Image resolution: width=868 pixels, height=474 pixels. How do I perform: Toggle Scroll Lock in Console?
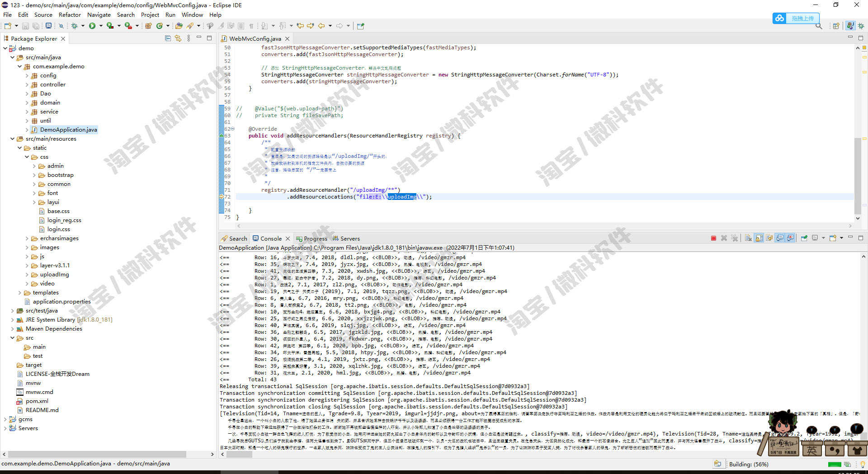759,238
